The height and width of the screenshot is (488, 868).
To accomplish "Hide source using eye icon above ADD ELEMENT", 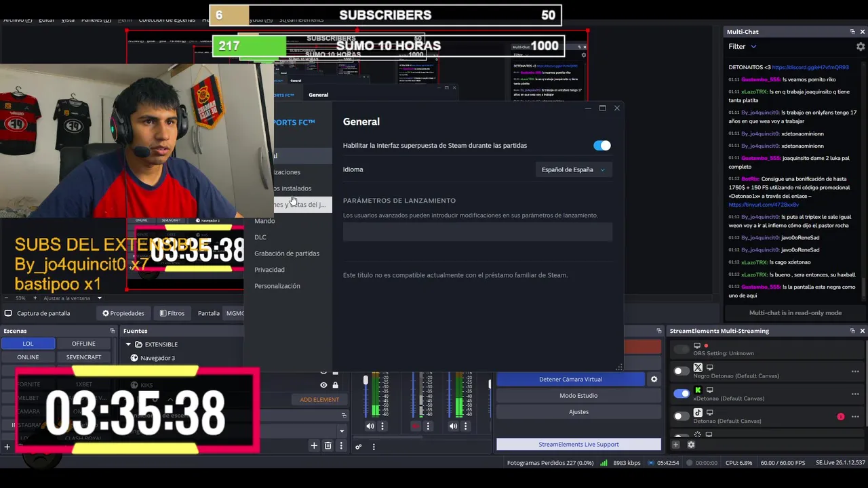I will point(323,385).
